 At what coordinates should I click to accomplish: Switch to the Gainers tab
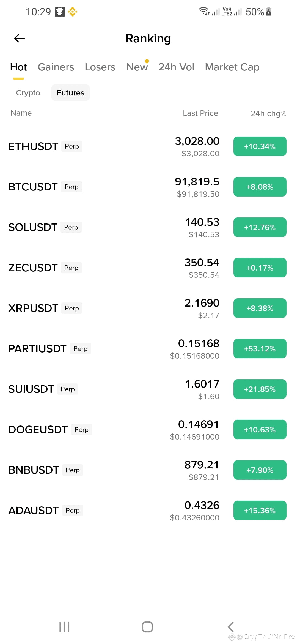(56, 67)
